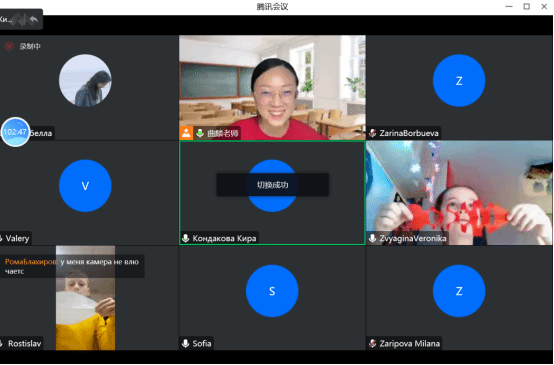The width and height of the screenshot is (554, 365).
Task: Click the blue 102:47 timer bubble
Action: click(x=15, y=132)
